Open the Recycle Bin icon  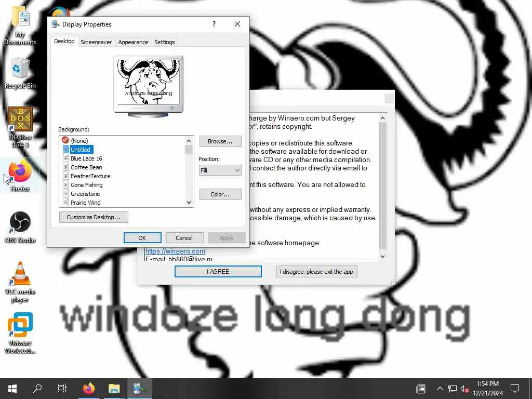coord(20,73)
